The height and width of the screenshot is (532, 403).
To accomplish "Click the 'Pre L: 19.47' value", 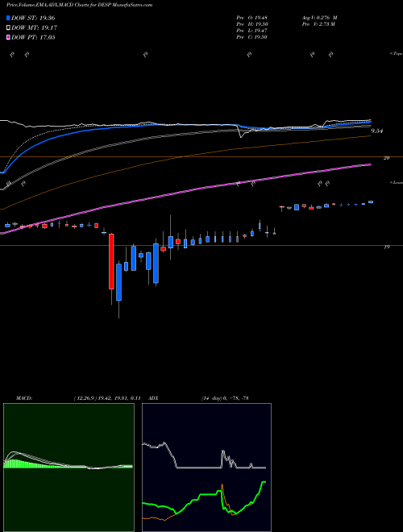I will click(x=252, y=31).
